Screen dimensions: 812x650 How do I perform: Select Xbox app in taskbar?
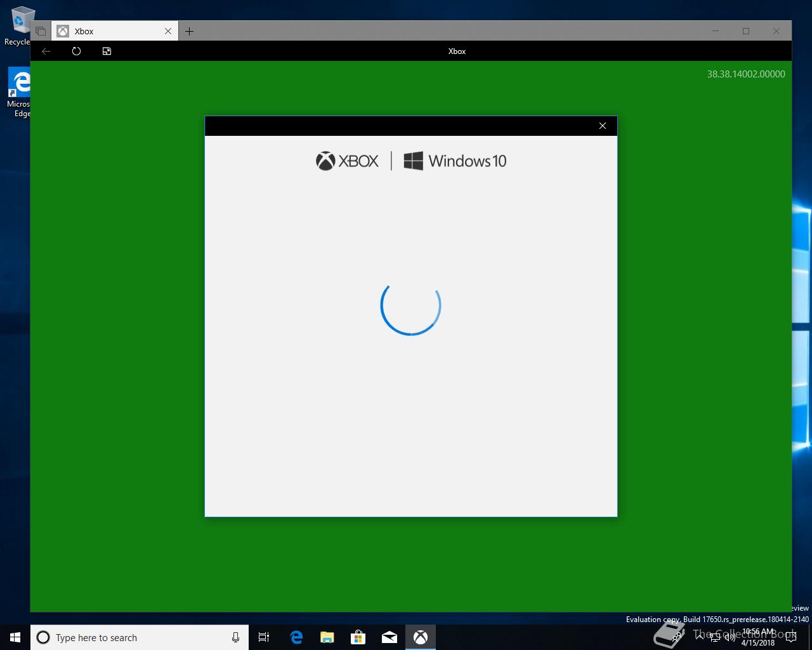click(421, 637)
